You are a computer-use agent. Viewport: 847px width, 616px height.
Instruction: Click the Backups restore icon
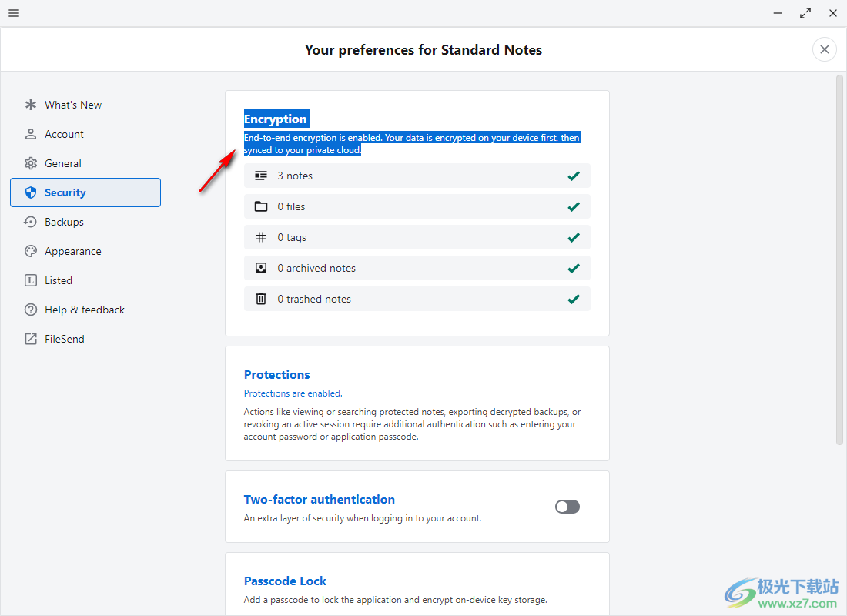point(31,222)
